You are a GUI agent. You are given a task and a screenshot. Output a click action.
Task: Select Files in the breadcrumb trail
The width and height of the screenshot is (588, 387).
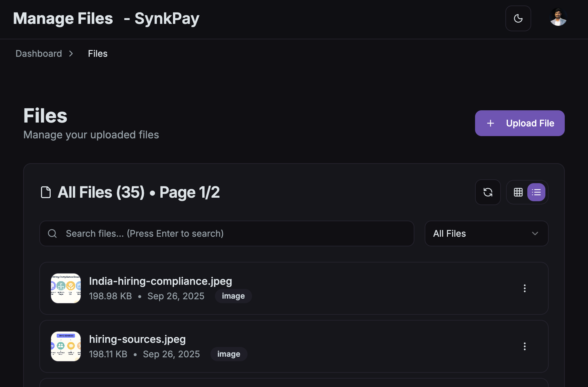[97, 53]
